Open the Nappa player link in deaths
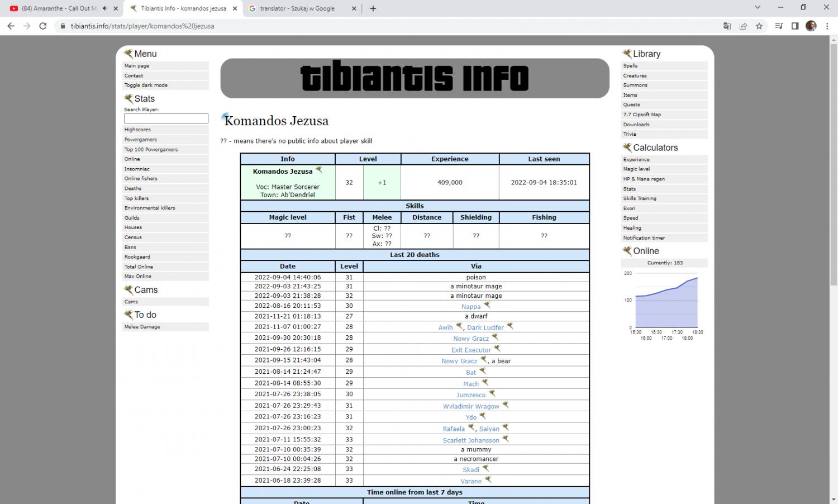The image size is (838, 504). (470, 307)
